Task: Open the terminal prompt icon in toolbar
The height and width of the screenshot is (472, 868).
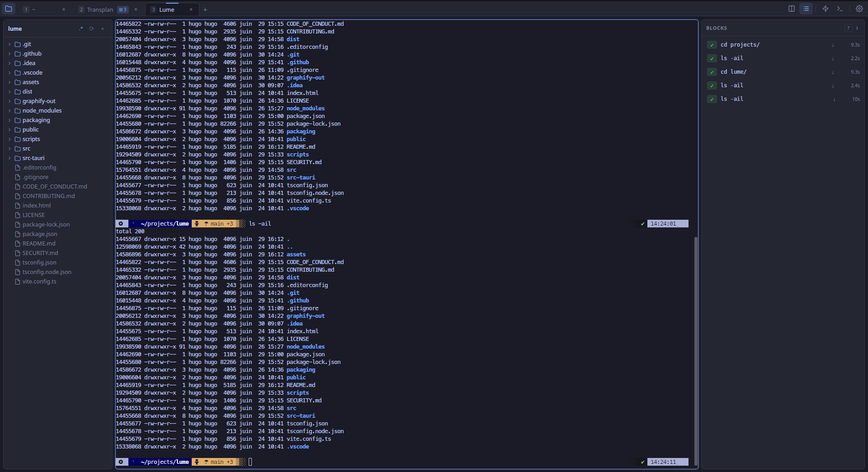Action: pos(840,9)
